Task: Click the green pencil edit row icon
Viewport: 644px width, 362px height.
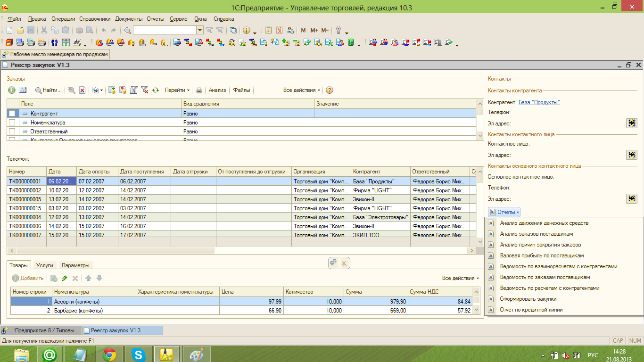Action: click(x=65, y=278)
